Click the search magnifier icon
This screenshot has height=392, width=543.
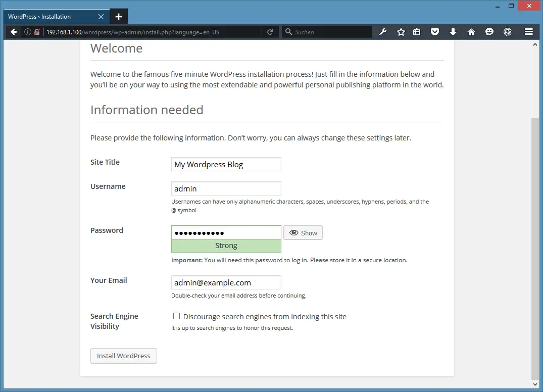(288, 32)
